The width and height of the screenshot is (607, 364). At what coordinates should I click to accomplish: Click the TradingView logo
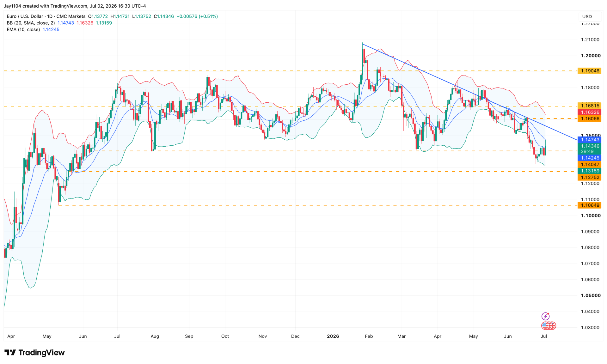tap(34, 353)
